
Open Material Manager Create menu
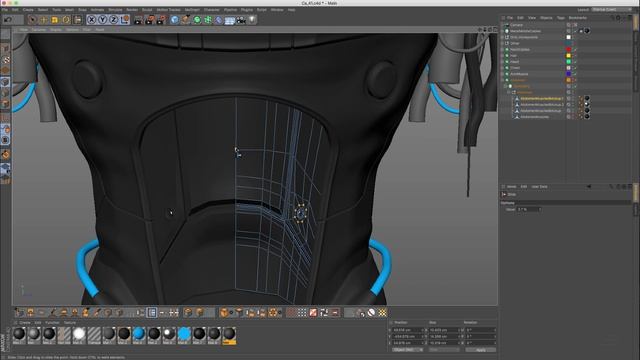pyautogui.click(x=25, y=323)
